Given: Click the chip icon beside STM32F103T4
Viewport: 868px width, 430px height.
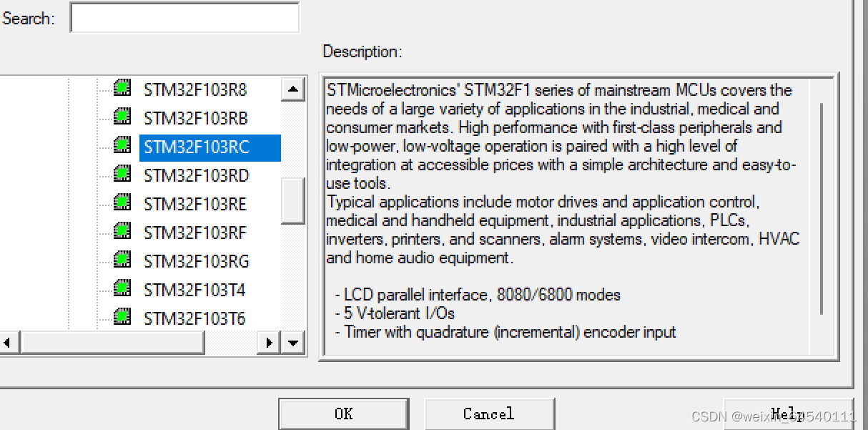Looking at the screenshot, I should [x=121, y=288].
